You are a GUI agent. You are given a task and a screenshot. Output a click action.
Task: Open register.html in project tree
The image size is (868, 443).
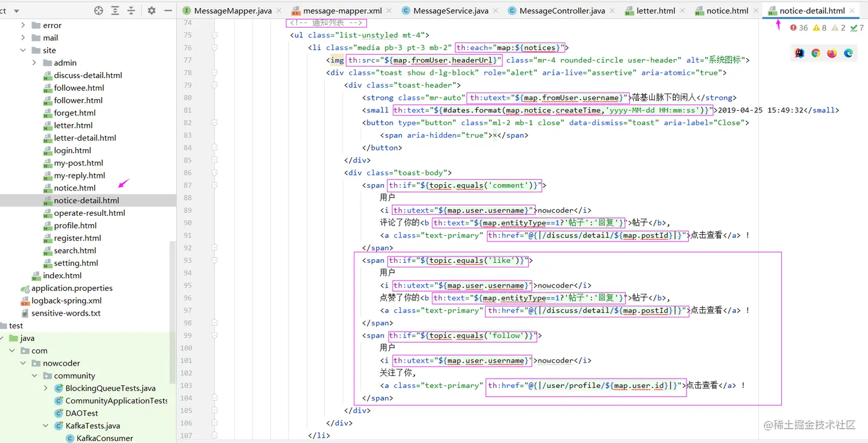(77, 238)
